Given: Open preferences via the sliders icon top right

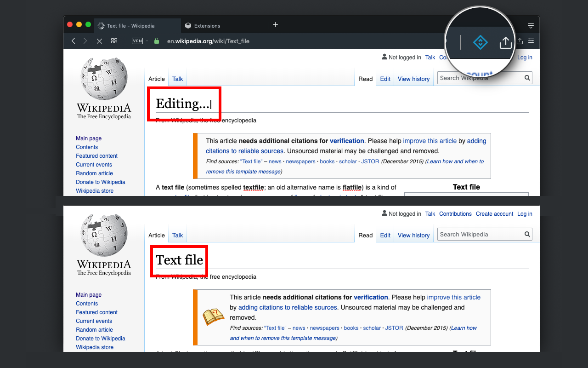Looking at the screenshot, I should click(x=530, y=41).
